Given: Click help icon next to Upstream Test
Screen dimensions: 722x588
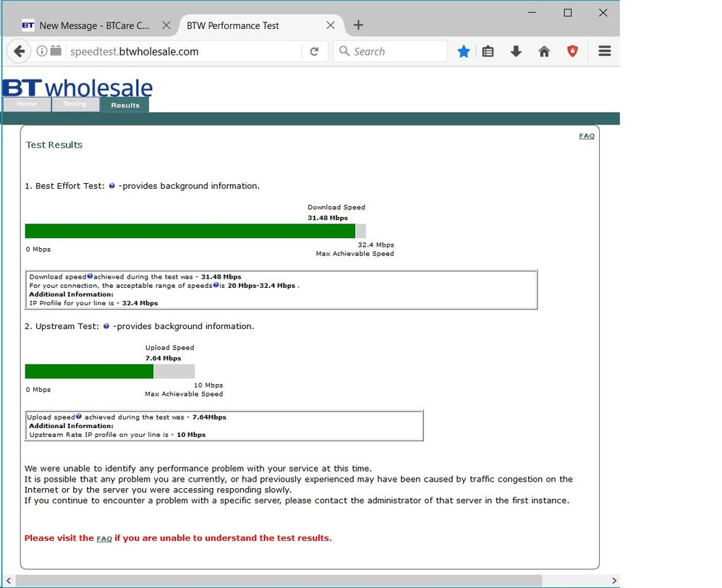Looking at the screenshot, I should coord(106,326).
